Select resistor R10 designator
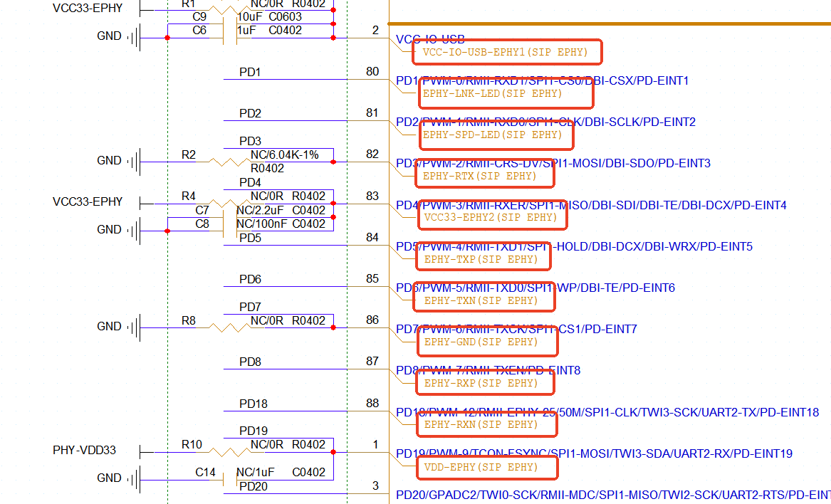The width and height of the screenshot is (831, 504). [x=192, y=445]
